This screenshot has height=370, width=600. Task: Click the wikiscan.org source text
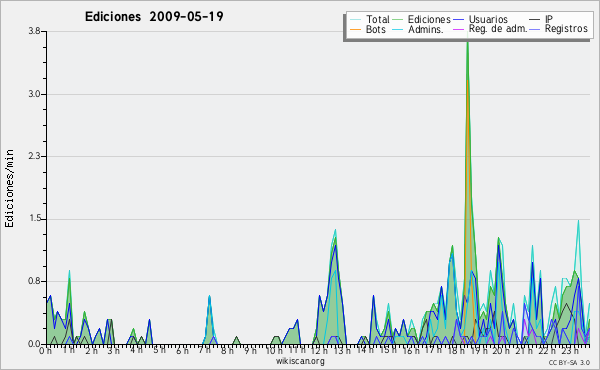tap(300, 361)
